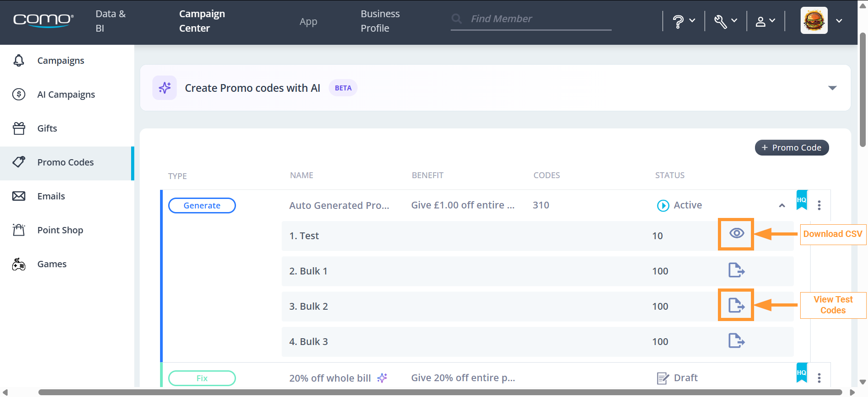Select the '1. Test' batch row

point(538,236)
